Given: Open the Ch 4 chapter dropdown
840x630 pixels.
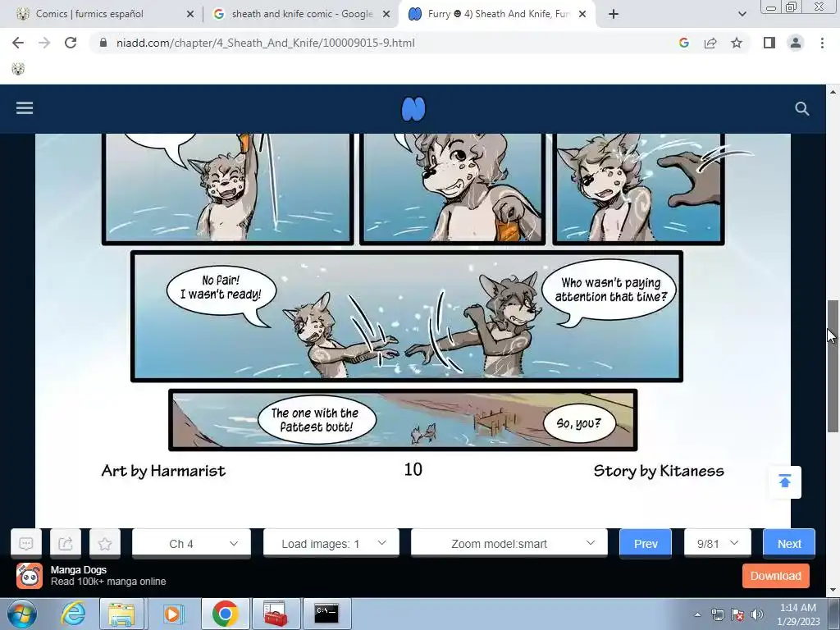Looking at the screenshot, I should point(191,544).
